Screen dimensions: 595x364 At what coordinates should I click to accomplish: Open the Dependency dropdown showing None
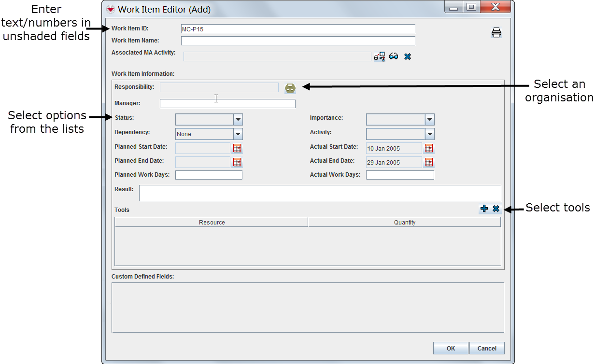click(238, 134)
